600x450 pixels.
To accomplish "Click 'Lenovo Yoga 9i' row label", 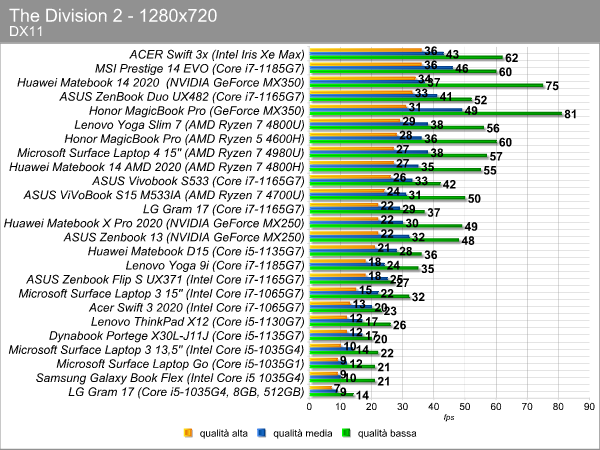I will 215,266.
